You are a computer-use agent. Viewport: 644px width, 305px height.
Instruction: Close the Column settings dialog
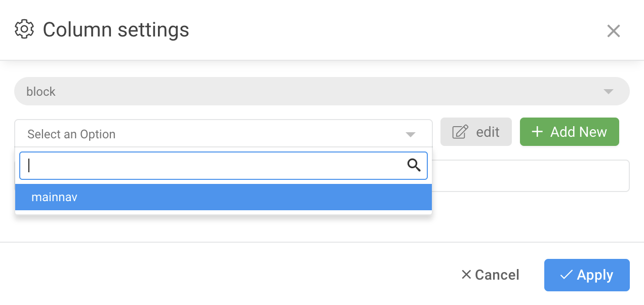pos(613,31)
